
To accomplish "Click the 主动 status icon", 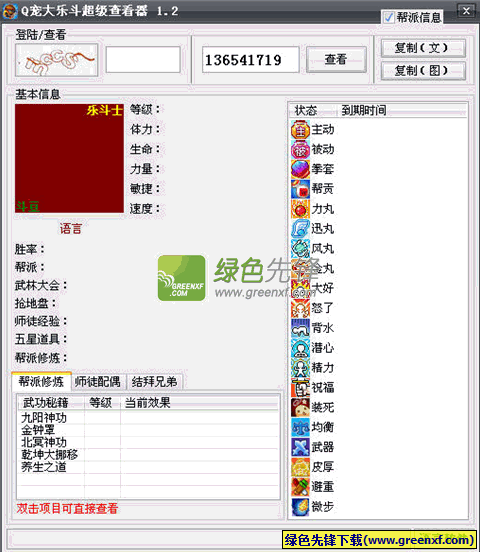I will [x=300, y=130].
